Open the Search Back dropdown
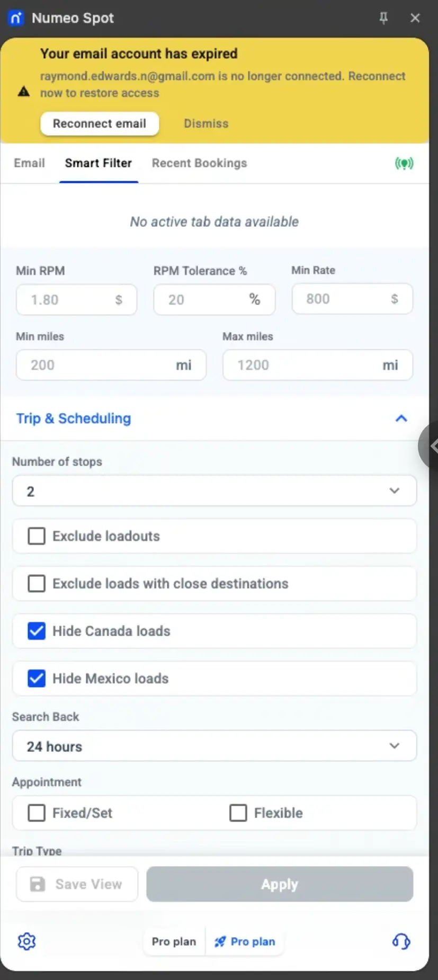438x980 pixels. pos(214,746)
